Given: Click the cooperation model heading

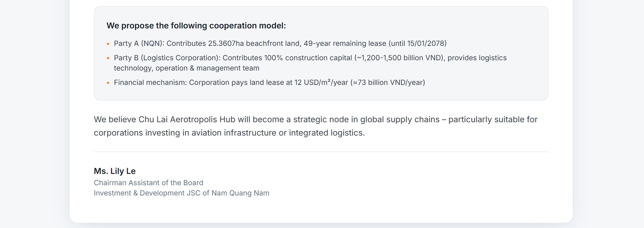Looking at the screenshot, I should click(196, 26).
